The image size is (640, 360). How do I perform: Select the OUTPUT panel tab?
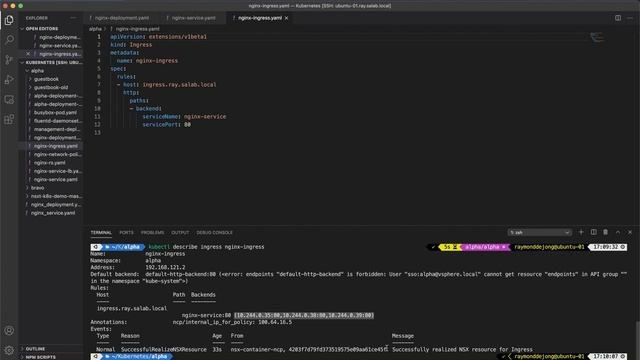coord(180,232)
